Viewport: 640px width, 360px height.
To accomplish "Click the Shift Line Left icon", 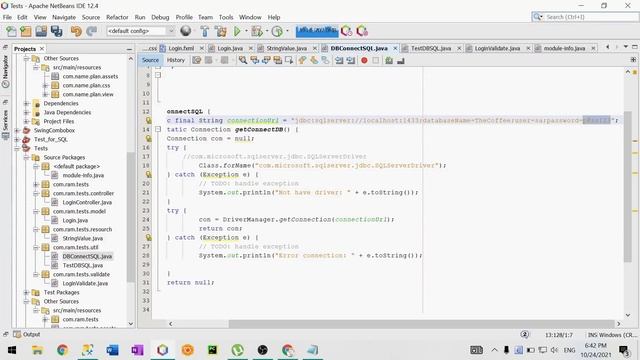I will (339, 60).
